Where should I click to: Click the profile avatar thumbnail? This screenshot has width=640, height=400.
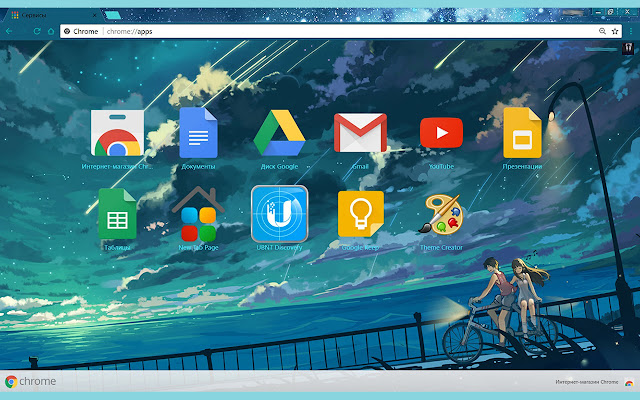pos(628,49)
